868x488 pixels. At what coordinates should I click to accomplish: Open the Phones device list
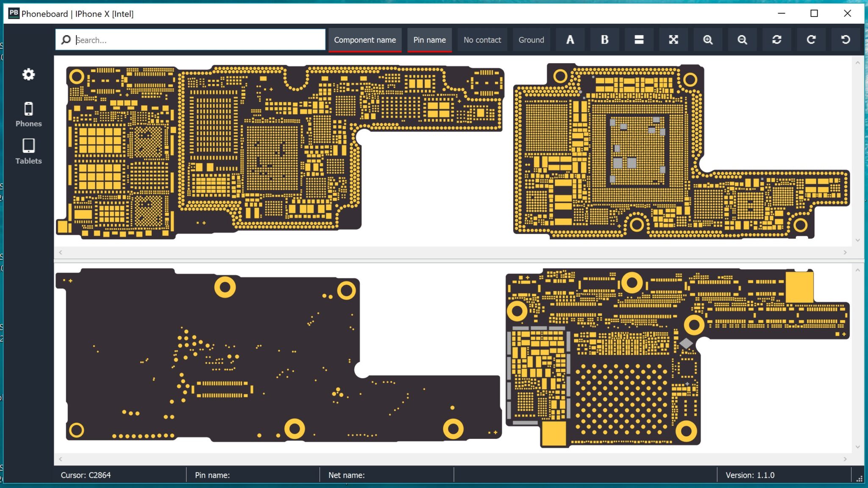(x=28, y=114)
